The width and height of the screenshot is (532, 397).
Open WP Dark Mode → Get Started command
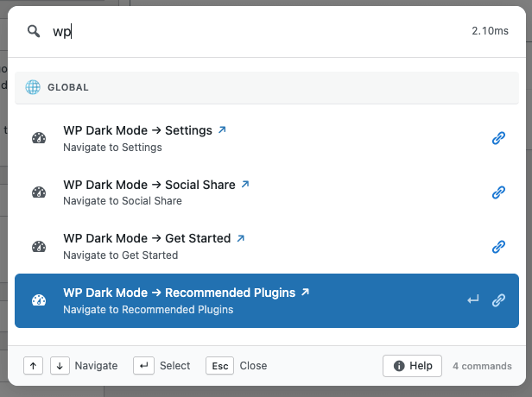267,247
